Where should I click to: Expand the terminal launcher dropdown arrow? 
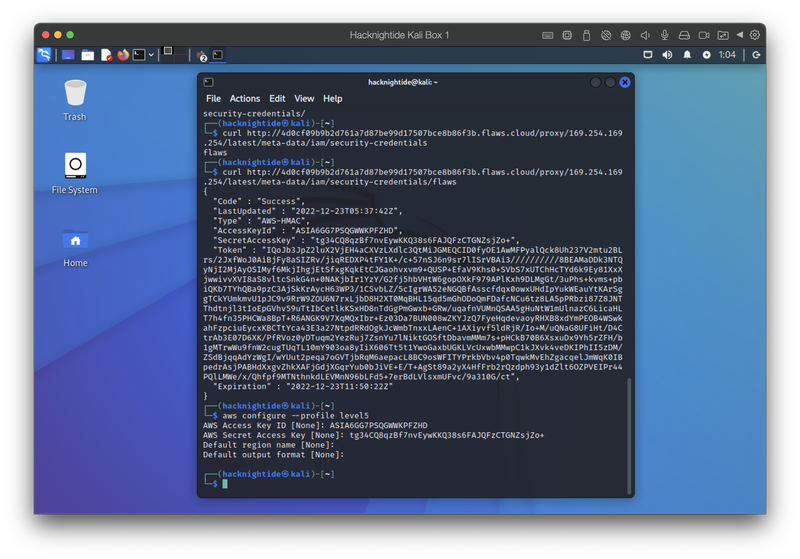coord(151,55)
